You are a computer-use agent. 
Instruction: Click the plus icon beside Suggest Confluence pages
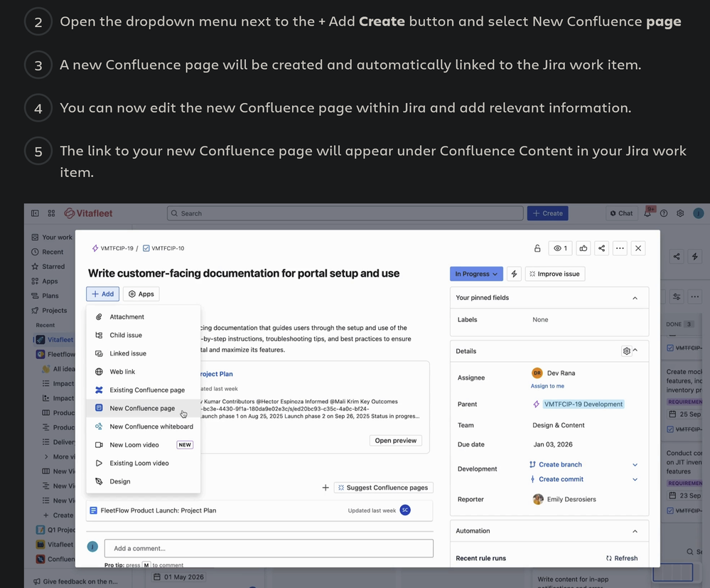pyautogui.click(x=326, y=488)
